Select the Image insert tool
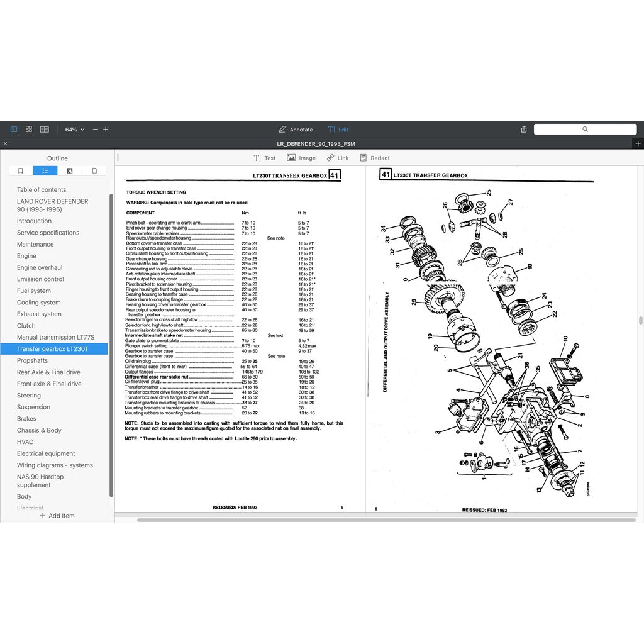 pos(301,158)
